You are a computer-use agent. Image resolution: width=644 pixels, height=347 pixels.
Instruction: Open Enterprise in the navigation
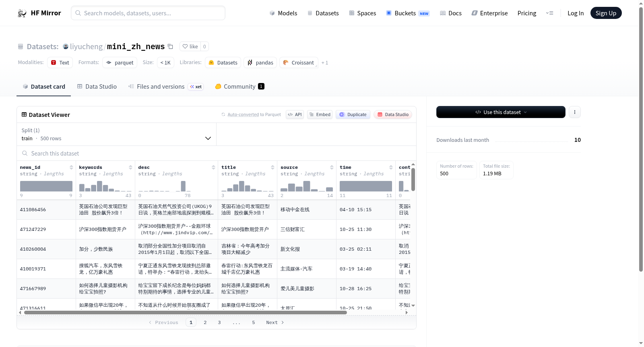coord(489,13)
